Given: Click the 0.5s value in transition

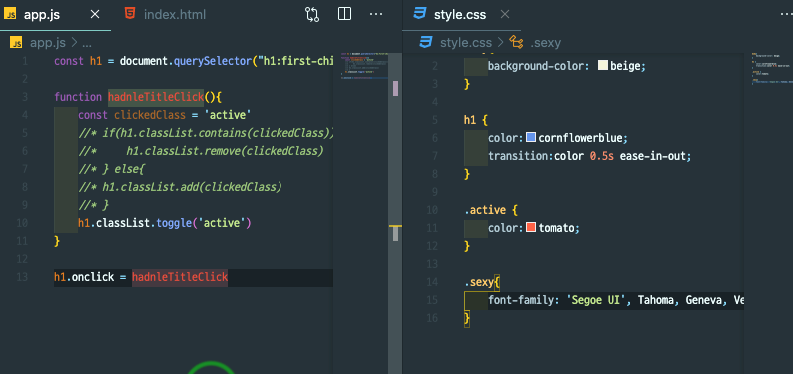Looking at the screenshot, I should click(x=601, y=156).
